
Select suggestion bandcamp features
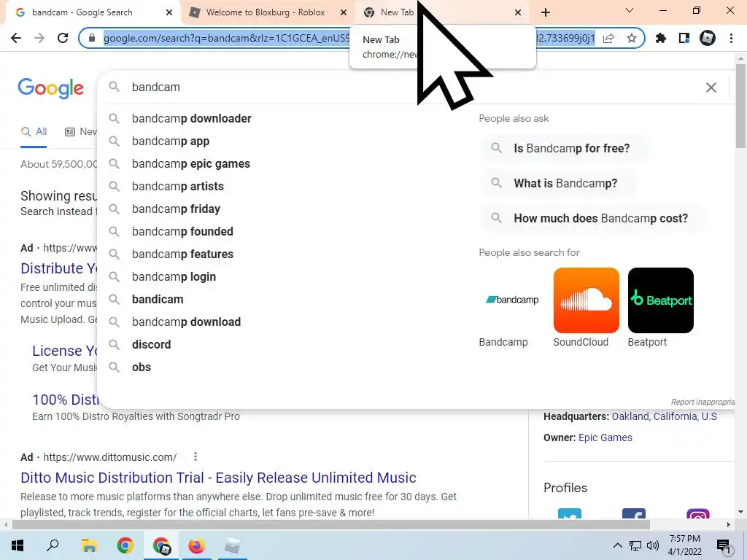point(182,254)
